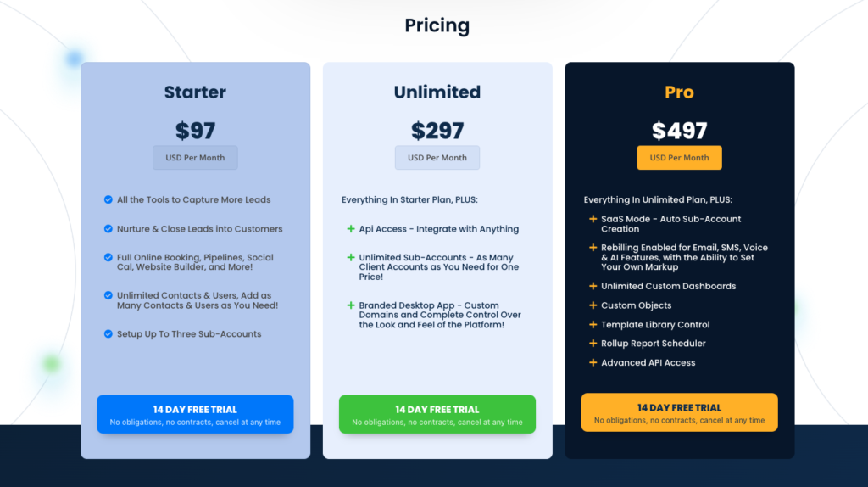868x487 pixels.
Task: Click the green plus icon beside Api Access
Action: click(x=350, y=229)
